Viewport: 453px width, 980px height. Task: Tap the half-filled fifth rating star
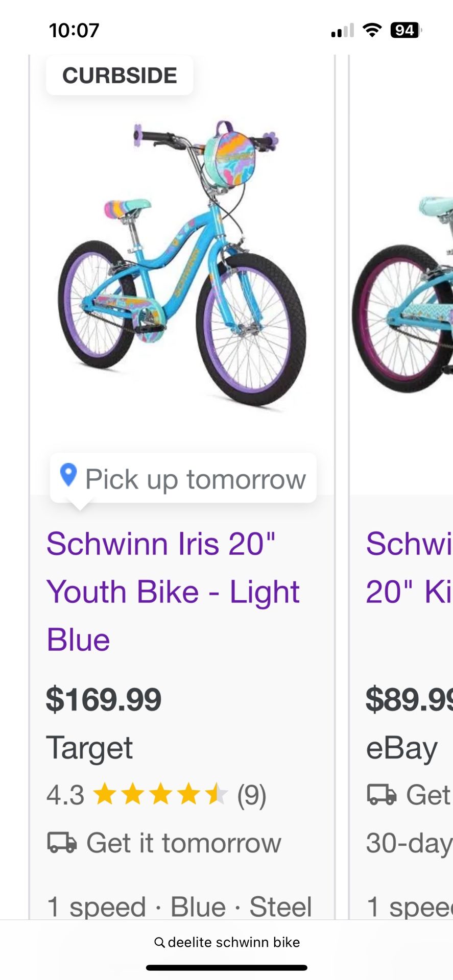(217, 793)
